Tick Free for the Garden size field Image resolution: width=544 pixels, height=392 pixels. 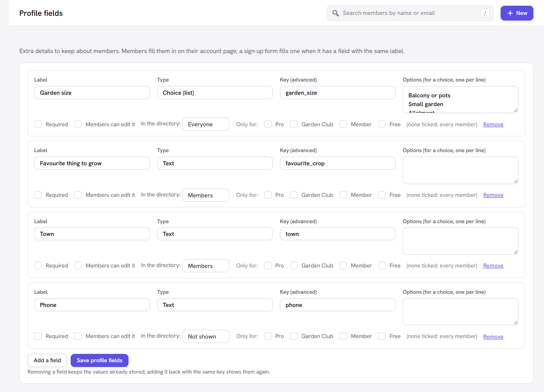click(382, 124)
